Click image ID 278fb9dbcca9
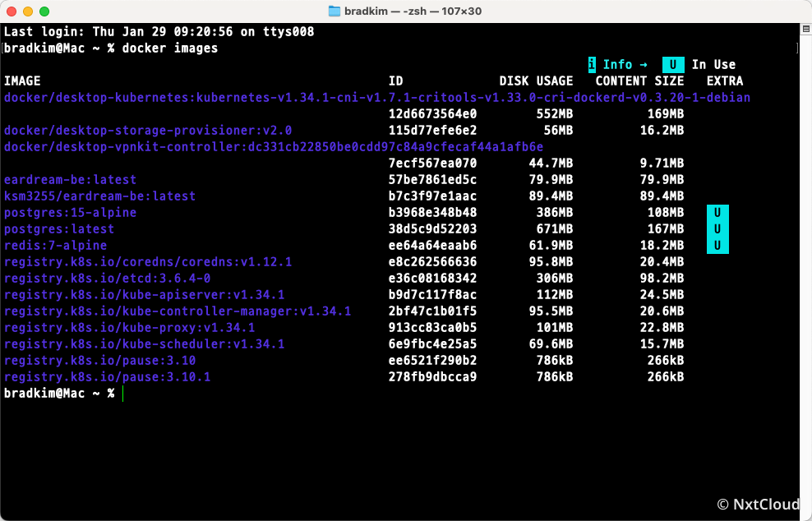 432,377
